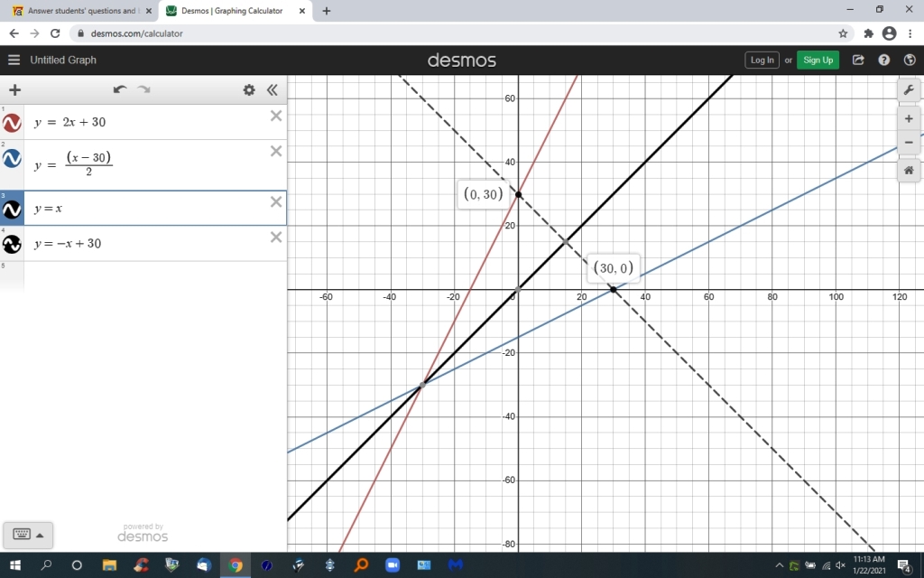
Task: Open Chrome three-dot menu
Action: (910, 33)
